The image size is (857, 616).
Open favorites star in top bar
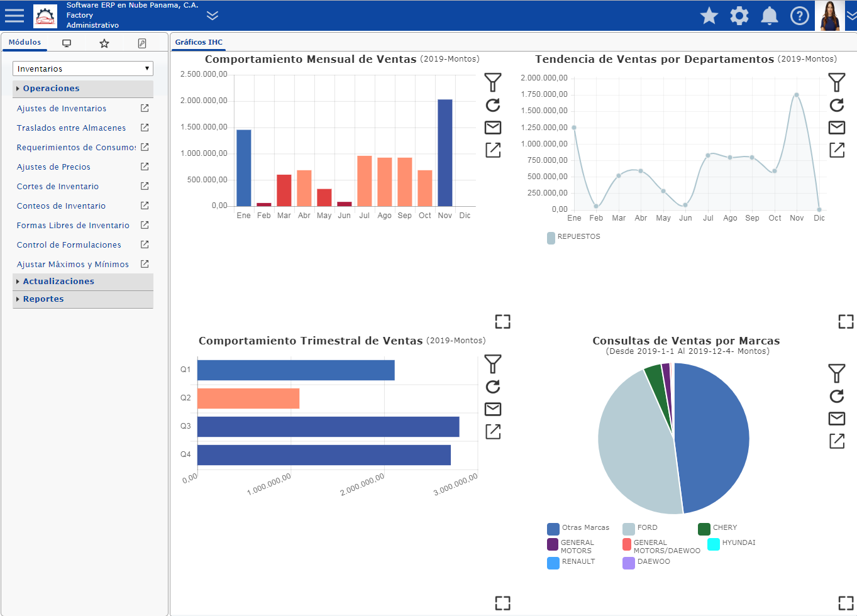[709, 16]
